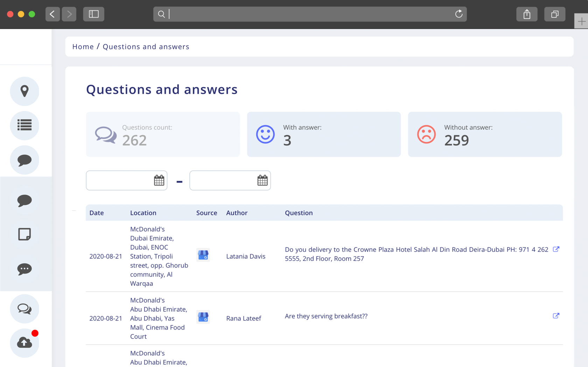Click the 'Are they serving breakfast??' question
The image size is (588, 367).
[x=326, y=316]
